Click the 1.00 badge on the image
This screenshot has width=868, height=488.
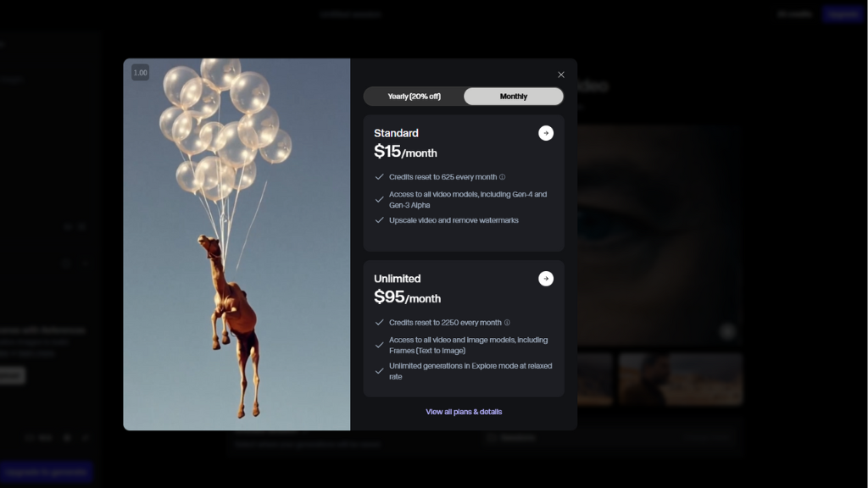pyautogui.click(x=141, y=73)
